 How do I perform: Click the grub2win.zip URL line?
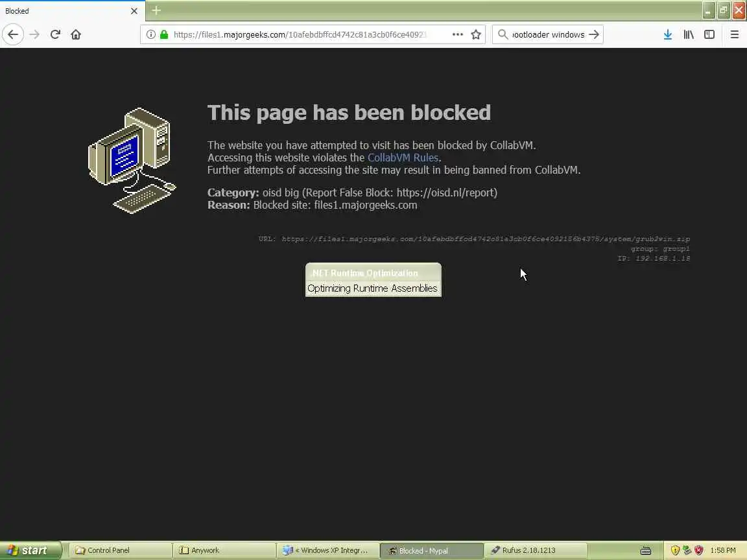click(x=474, y=239)
